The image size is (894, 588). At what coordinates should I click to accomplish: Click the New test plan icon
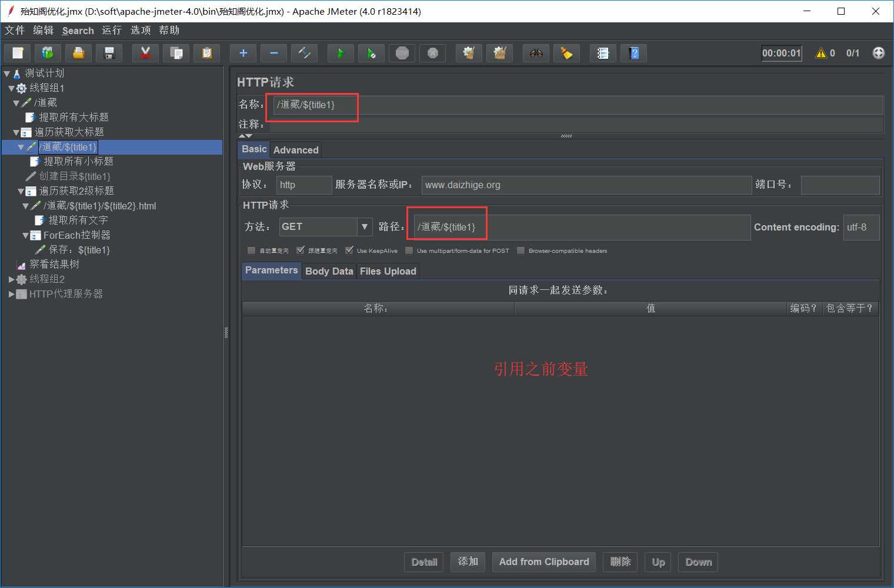18,53
